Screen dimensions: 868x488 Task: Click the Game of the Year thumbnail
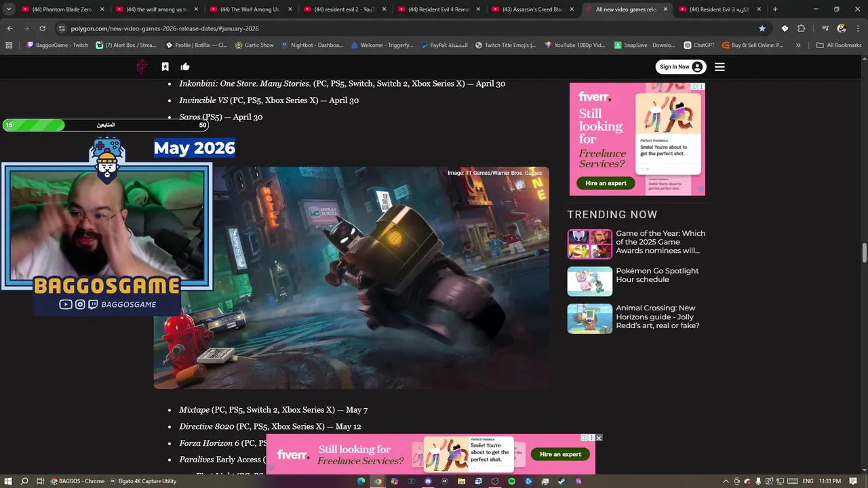tap(590, 244)
